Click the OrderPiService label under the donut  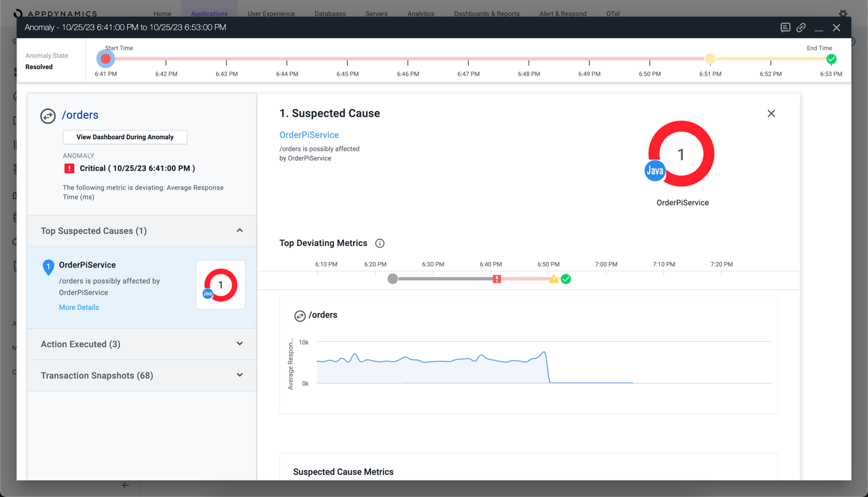683,203
